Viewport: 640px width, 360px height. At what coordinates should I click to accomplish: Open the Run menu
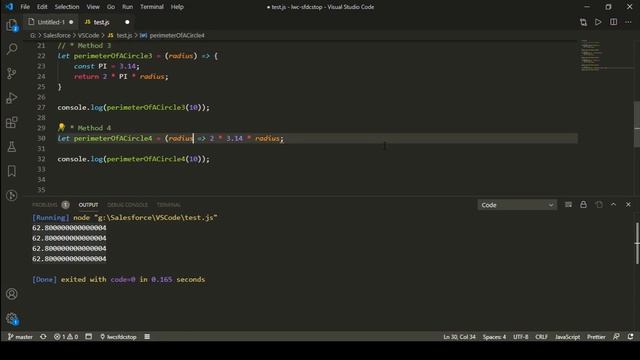click(x=127, y=7)
